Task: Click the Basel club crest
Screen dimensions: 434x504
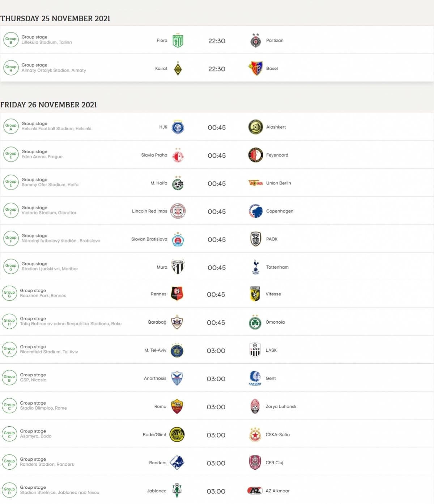Action: (x=256, y=68)
